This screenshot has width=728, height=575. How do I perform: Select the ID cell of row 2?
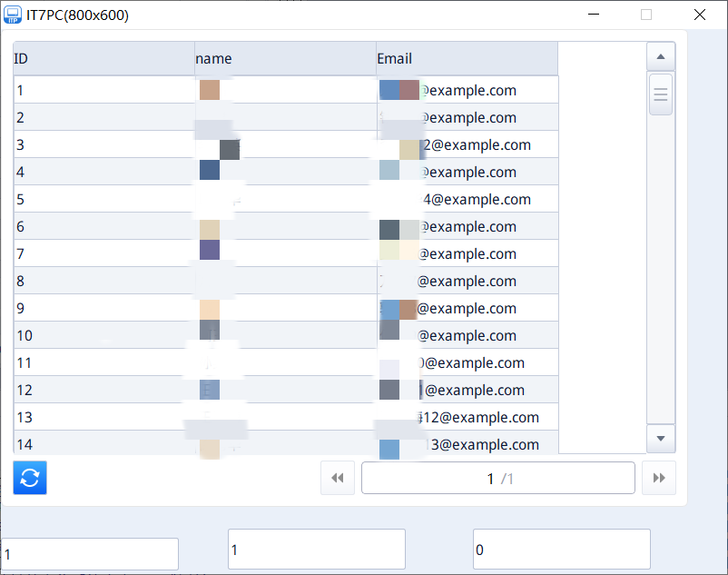(x=104, y=117)
